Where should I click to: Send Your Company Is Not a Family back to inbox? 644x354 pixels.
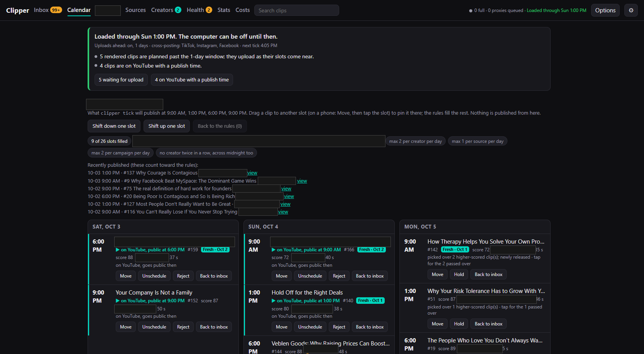(x=214, y=327)
